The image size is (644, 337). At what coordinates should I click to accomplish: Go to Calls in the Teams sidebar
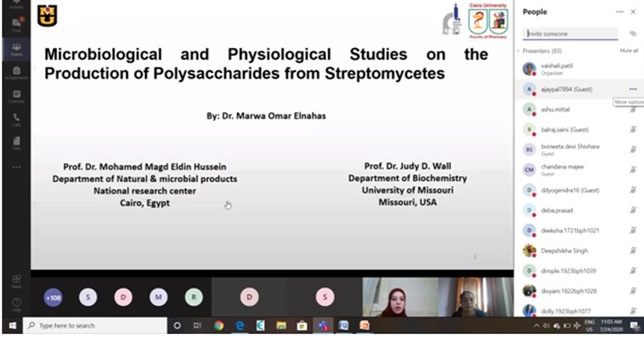coord(16,119)
